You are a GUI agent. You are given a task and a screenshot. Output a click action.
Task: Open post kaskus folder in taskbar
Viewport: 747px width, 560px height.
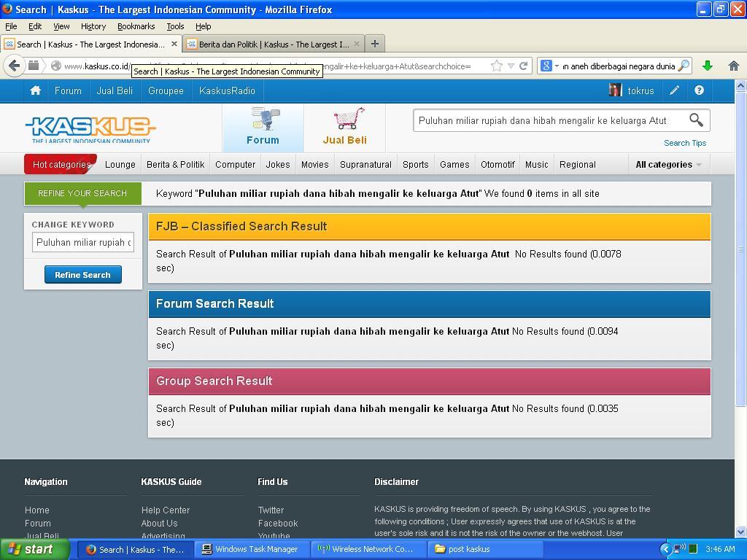pos(485,549)
